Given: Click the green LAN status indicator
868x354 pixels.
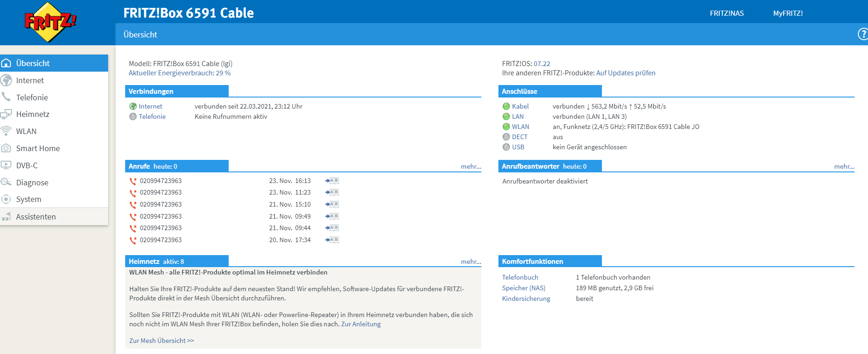Looking at the screenshot, I should tap(506, 116).
